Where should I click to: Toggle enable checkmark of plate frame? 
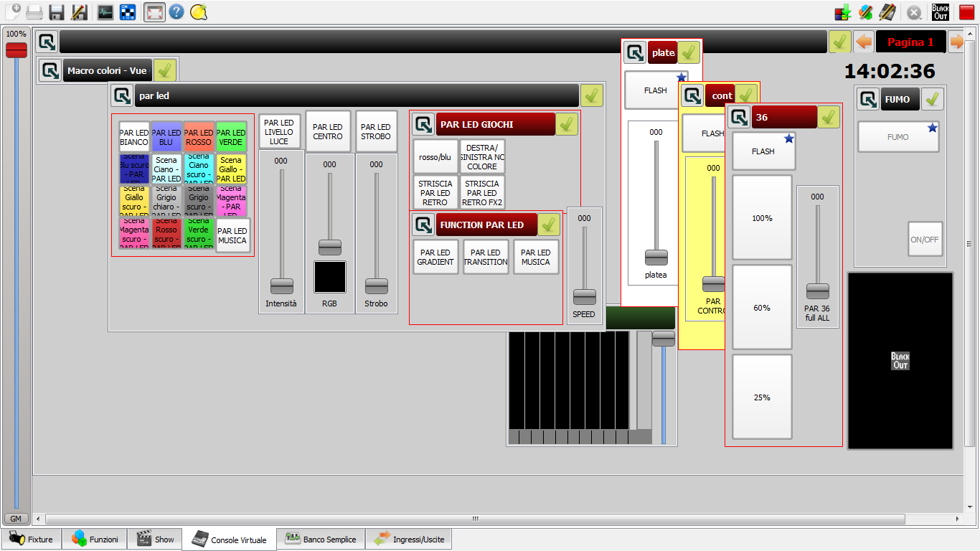click(x=689, y=52)
